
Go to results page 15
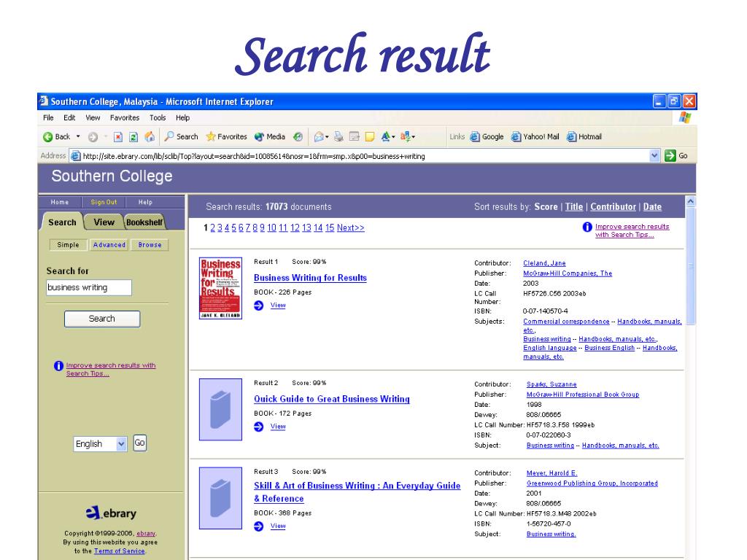(330, 227)
